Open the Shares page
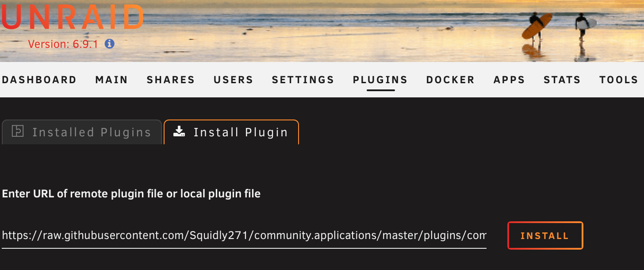Viewport: 644px width, 270px height. pos(171,80)
